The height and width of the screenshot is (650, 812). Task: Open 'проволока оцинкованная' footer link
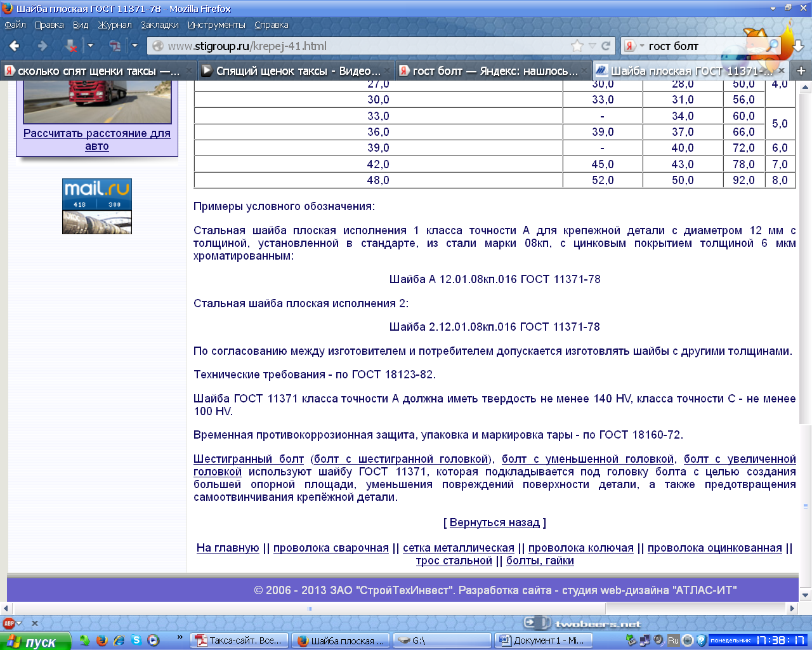click(715, 548)
